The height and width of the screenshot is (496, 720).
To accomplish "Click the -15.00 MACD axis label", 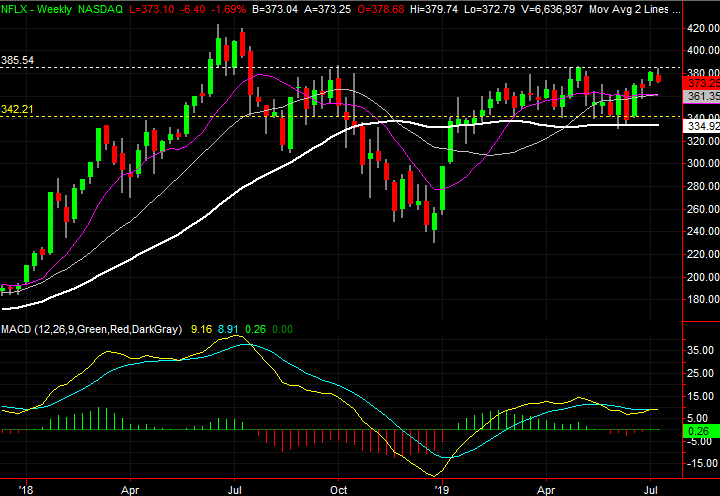I will point(700,463).
